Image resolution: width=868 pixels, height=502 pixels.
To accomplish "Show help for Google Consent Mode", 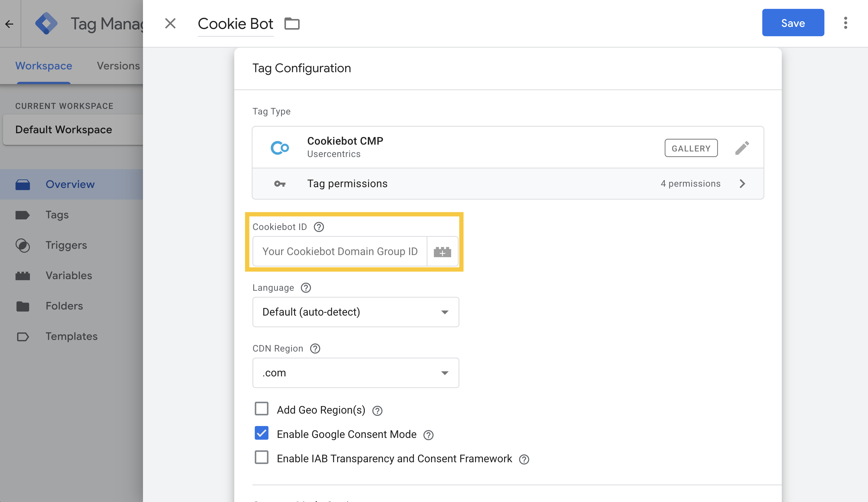I will pos(428,435).
